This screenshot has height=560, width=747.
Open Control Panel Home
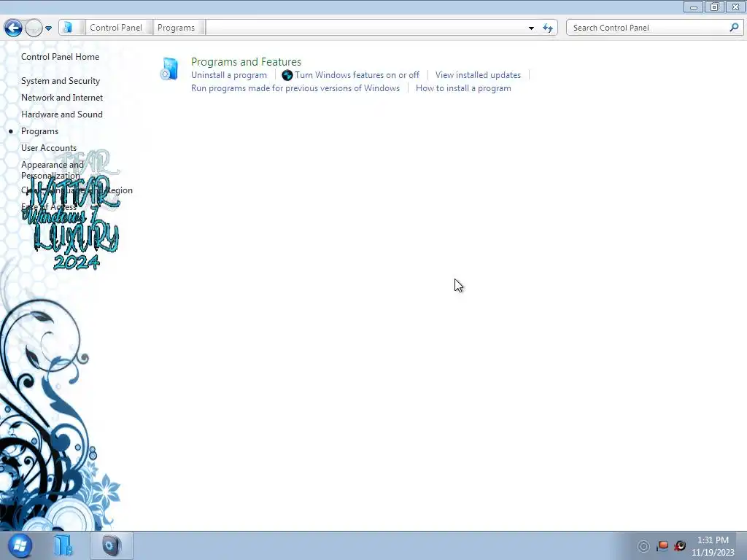coord(60,57)
